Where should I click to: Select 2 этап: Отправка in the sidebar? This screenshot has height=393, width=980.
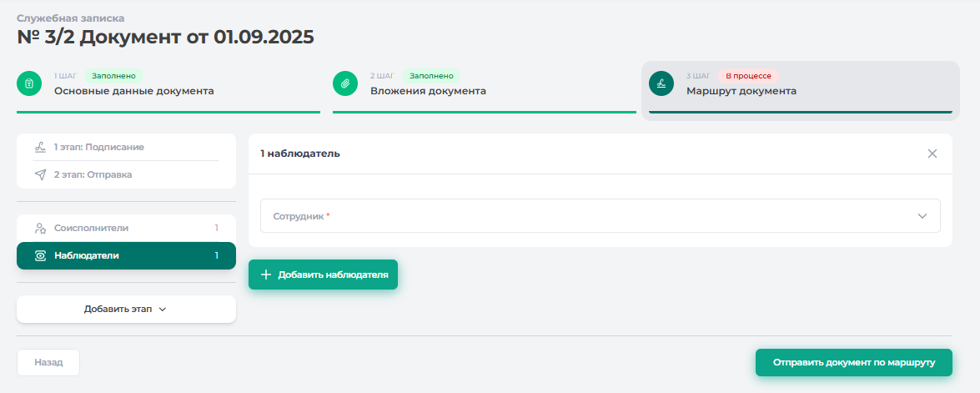coord(93,174)
